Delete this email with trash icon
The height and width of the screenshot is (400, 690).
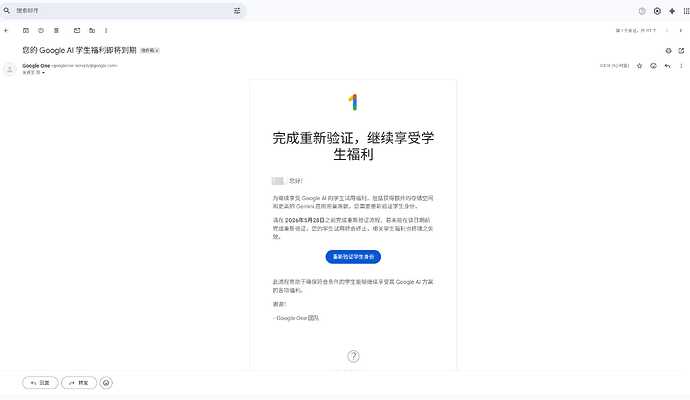tap(56, 30)
